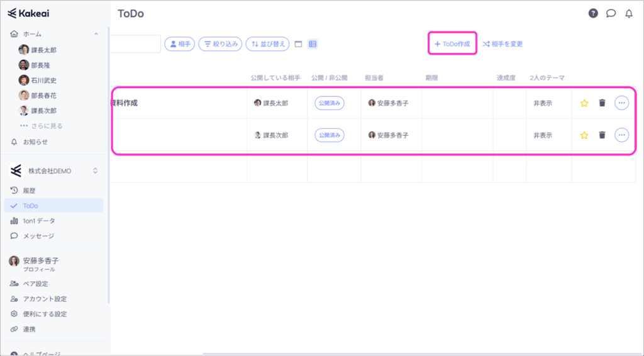Click the ToDo作成 button
This screenshot has width=644, height=356.
[x=452, y=44]
